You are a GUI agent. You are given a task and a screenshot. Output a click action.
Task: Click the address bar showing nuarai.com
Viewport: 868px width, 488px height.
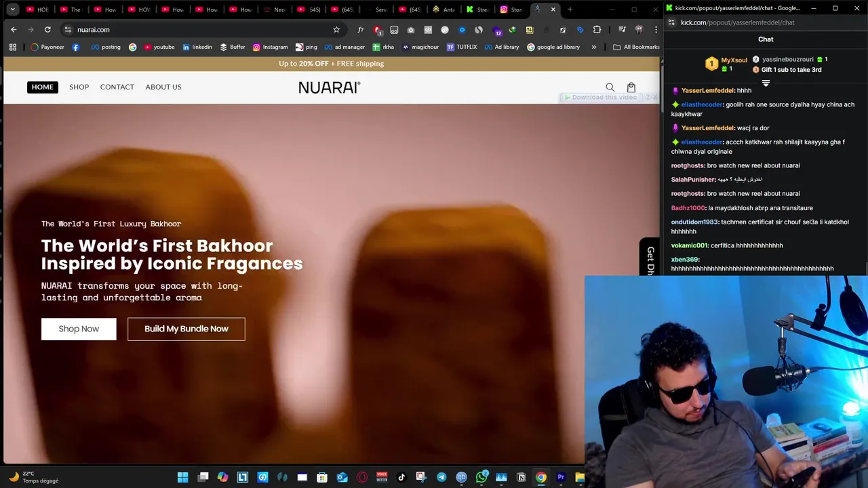point(203,30)
